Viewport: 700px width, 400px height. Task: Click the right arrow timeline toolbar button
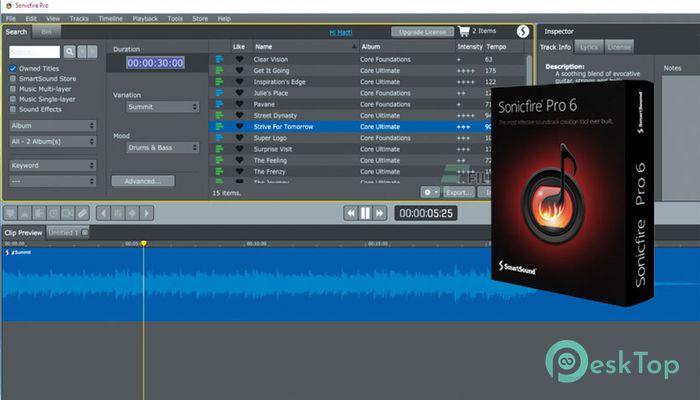(x=146, y=213)
